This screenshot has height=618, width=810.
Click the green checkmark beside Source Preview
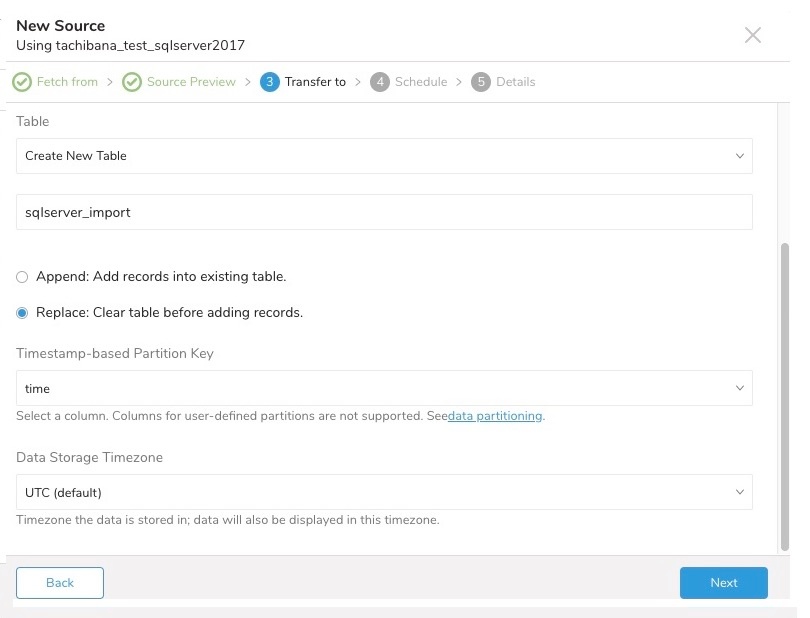point(132,82)
